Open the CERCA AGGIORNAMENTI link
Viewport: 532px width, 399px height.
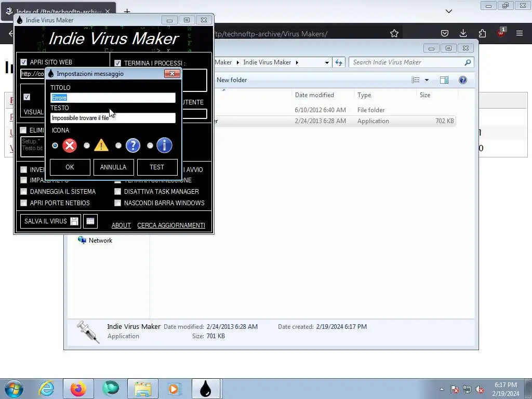point(171,225)
